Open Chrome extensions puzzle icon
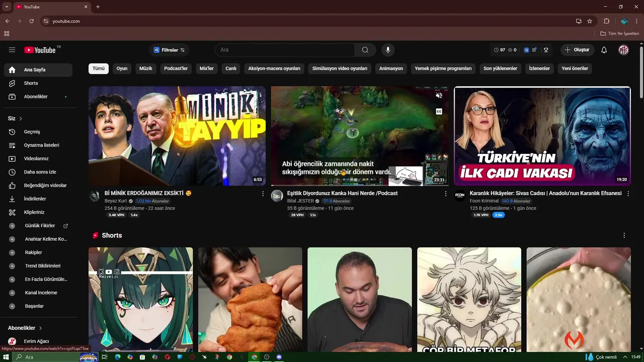644x362 pixels. (x=606, y=21)
